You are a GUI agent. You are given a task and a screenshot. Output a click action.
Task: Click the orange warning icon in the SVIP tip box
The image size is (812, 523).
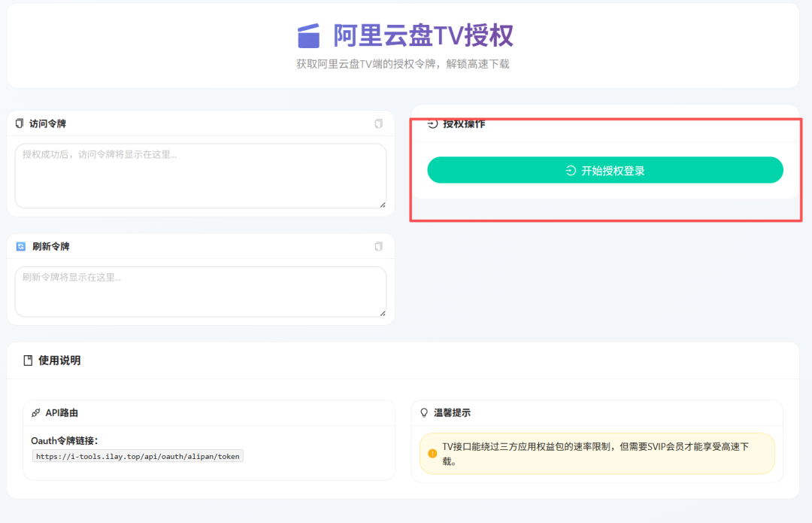click(431, 454)
